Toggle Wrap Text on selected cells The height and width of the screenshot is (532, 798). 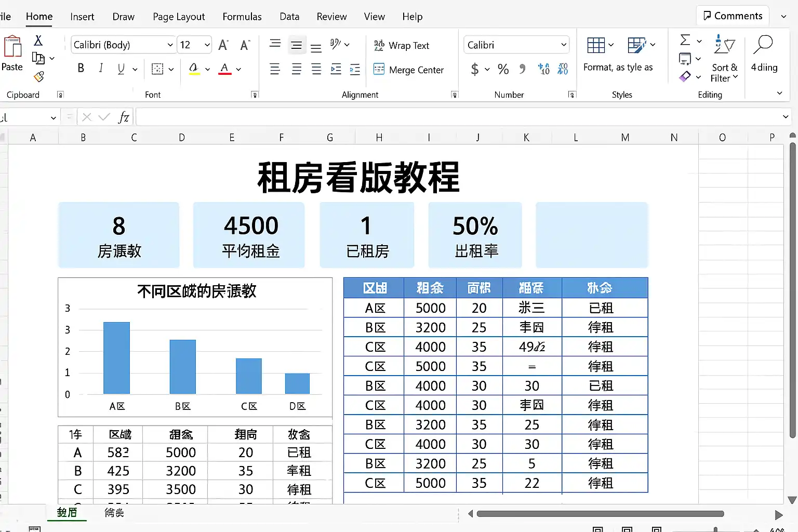point(402,46)
